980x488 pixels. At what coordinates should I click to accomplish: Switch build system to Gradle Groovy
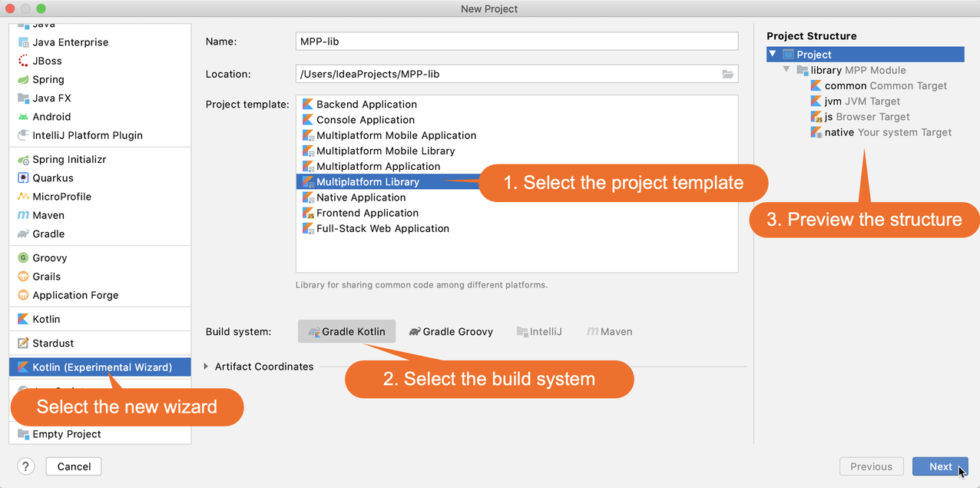(x=451, y=332)
